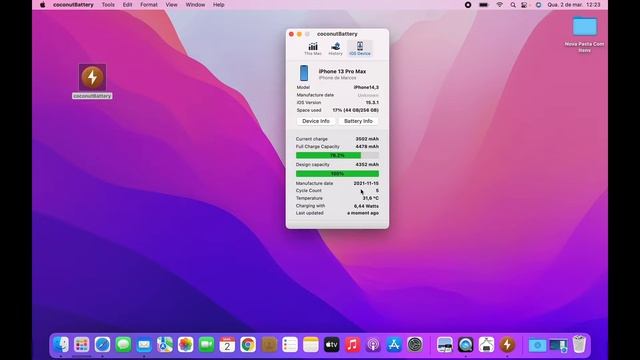Open the Trash from the Dock
This screenshot has width=640, height=360.
579,345
